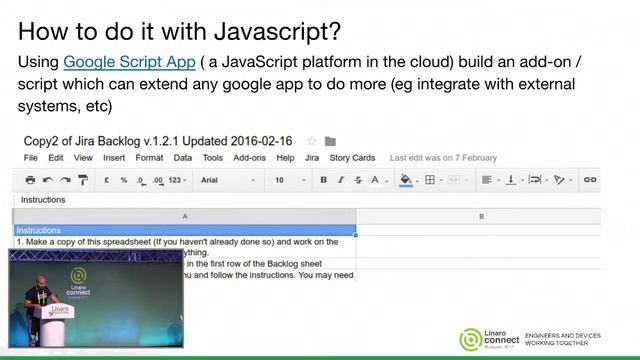Select the blue Instructions cell

coord(185,230)
